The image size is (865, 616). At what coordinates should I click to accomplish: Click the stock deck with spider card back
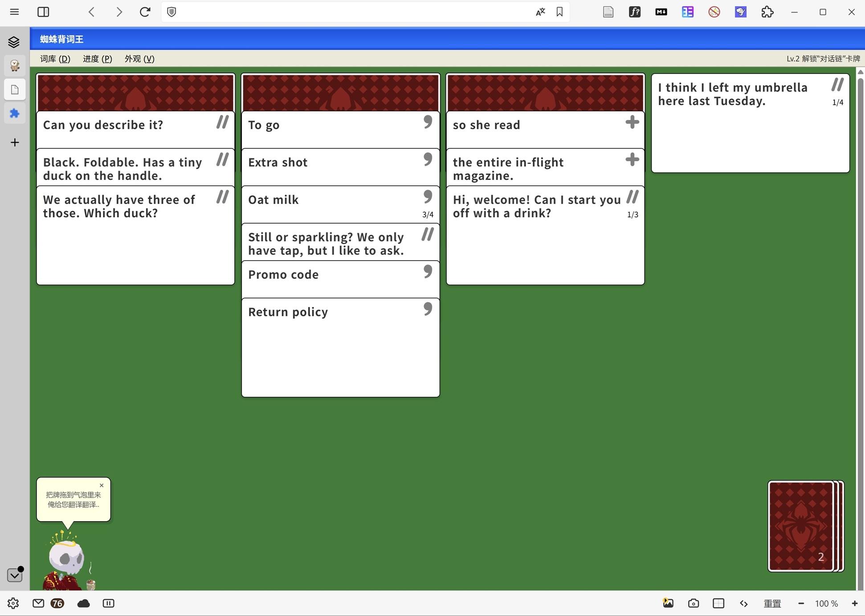[x=801, y=526]
